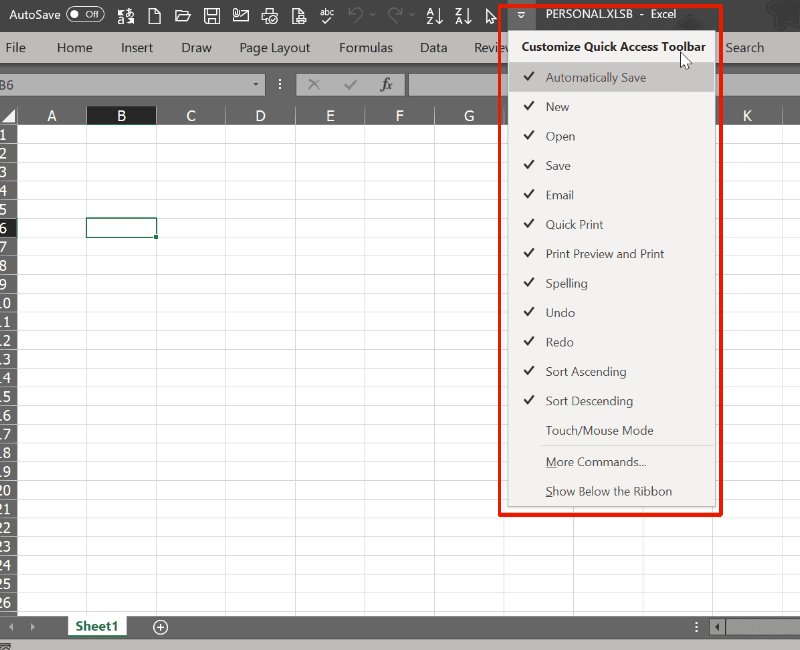This screenshot has width=800, height=650.
Task: Click the Enter checkmark formula bar button
Action: tap(350, 85)
